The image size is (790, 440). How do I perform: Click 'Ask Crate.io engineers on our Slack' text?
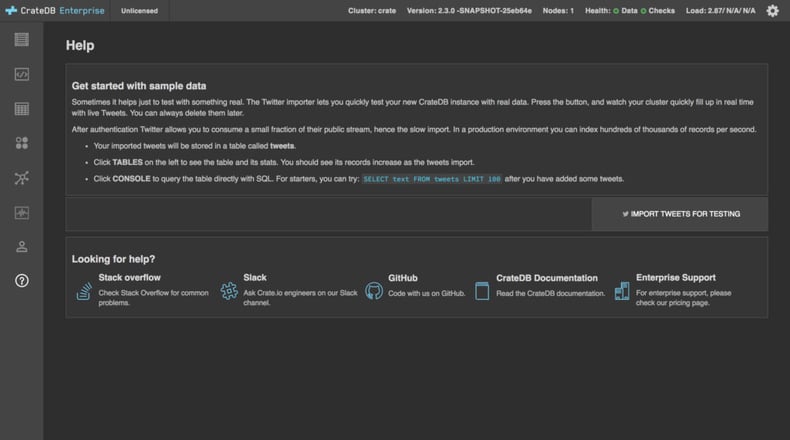[300, 297]
